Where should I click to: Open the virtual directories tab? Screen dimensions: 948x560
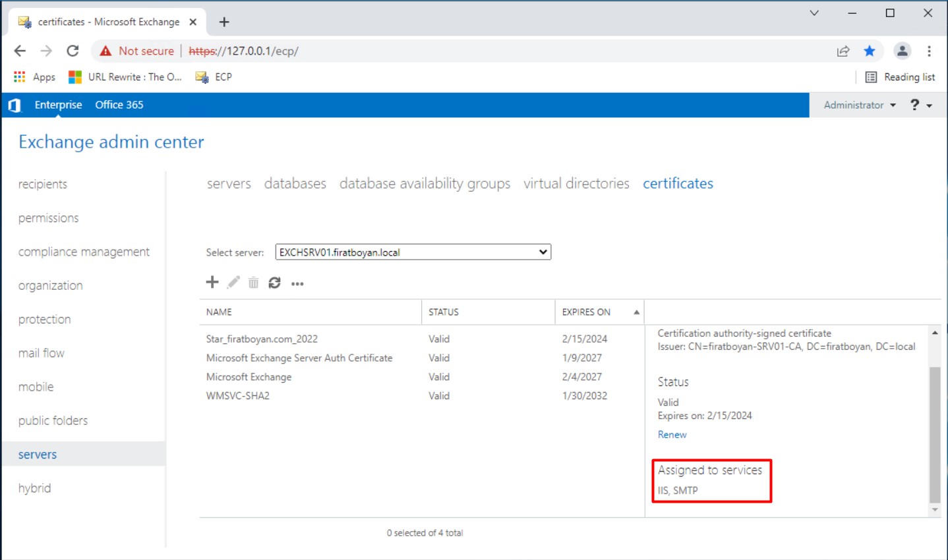pos(576,184)
